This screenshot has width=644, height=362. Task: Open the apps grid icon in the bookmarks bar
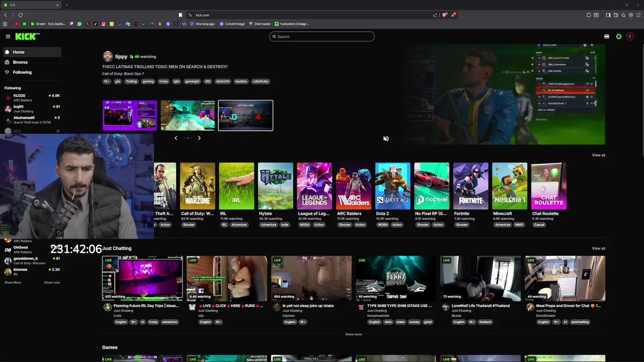pos(5,24)
